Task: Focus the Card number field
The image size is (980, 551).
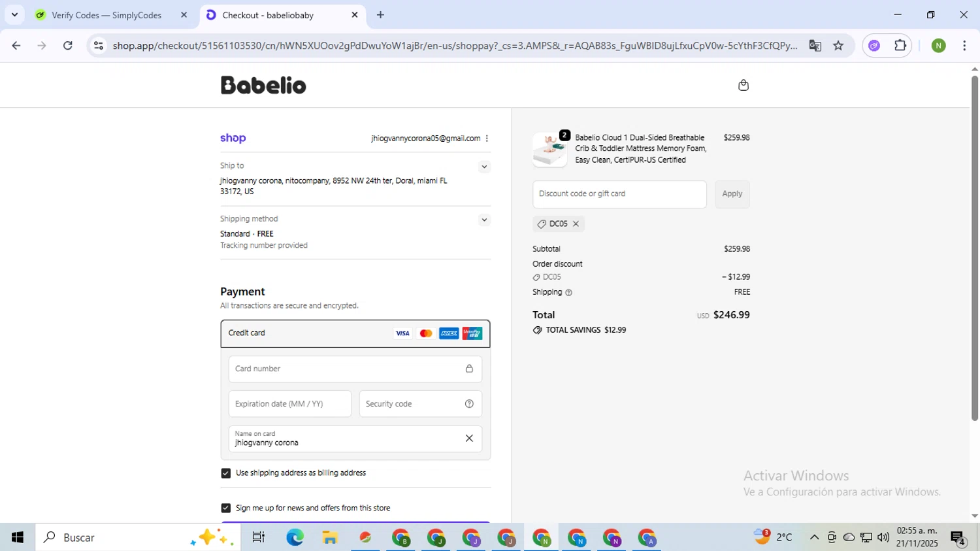Action: [x=355, y=369]
